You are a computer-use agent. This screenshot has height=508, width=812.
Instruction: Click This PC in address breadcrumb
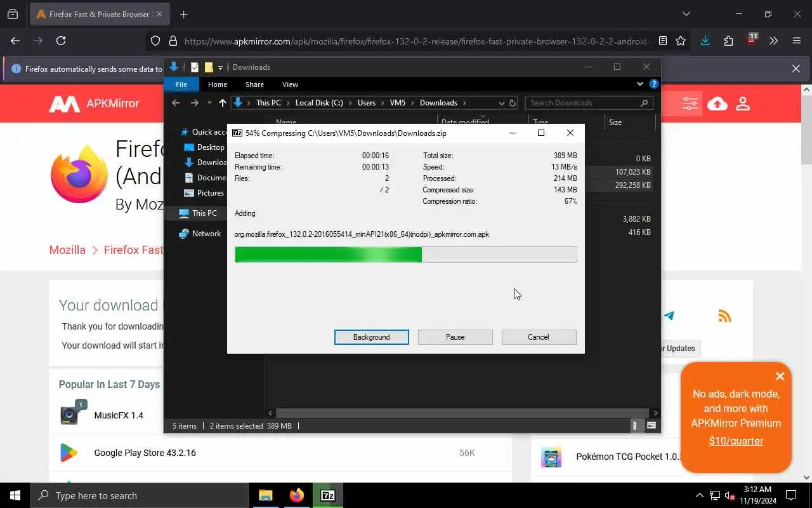(268, 103)
